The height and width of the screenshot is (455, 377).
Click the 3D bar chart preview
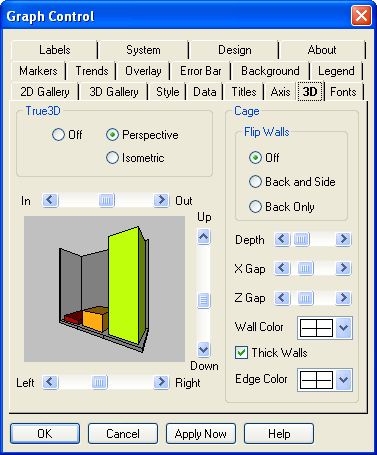104,289
